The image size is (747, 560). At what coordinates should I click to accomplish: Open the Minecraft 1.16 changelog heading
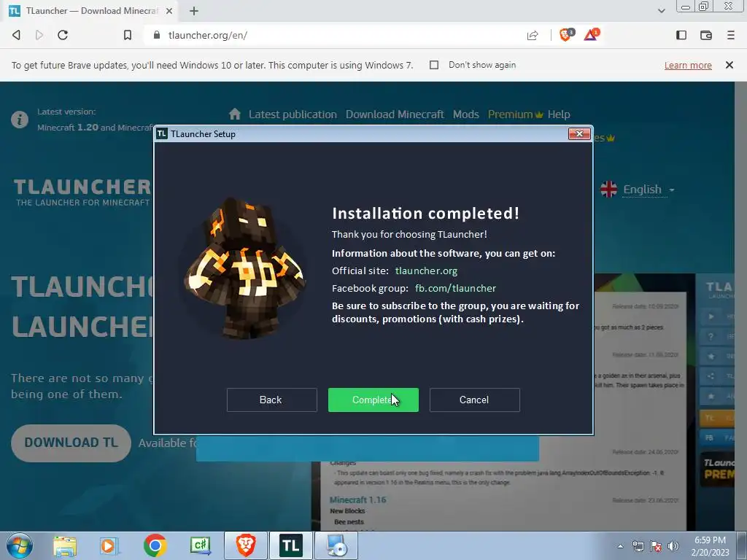click(x=357, y=499)
